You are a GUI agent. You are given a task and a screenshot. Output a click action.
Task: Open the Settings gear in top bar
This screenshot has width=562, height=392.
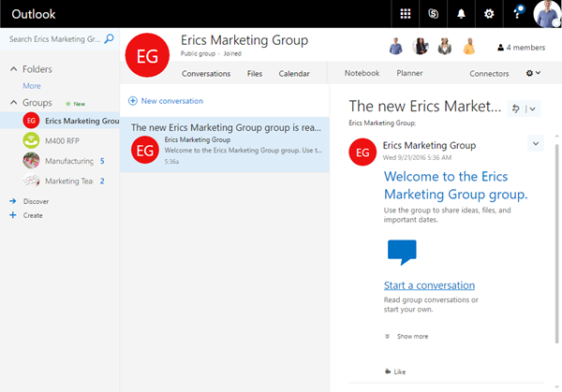489,14
